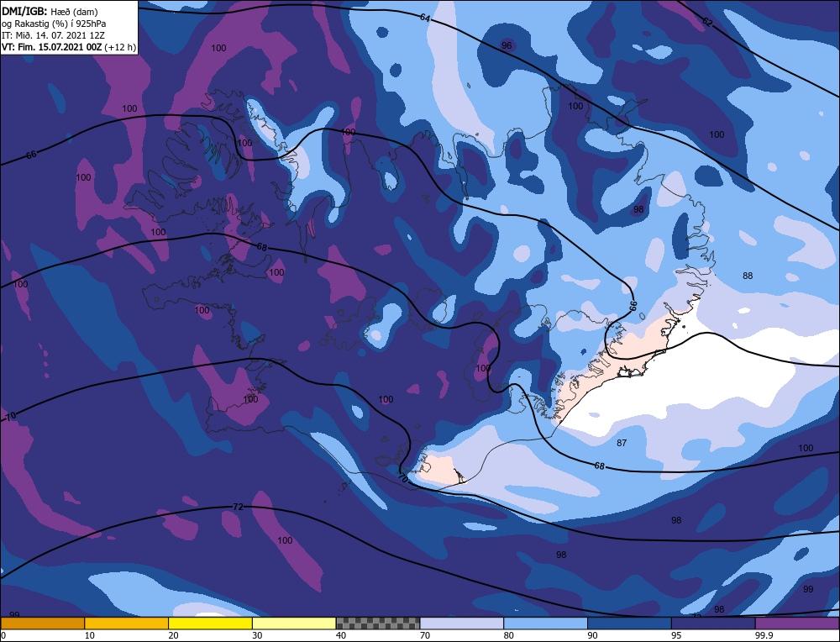Select the purple 99.9+ legend swatch
Screen dimensions: 840x642
click(797, 623)
